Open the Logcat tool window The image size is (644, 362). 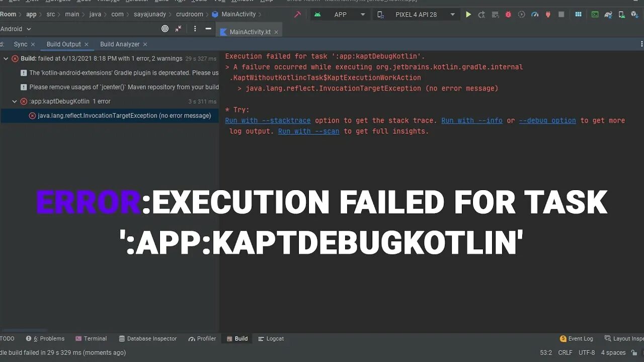click(x=271, y=339)
